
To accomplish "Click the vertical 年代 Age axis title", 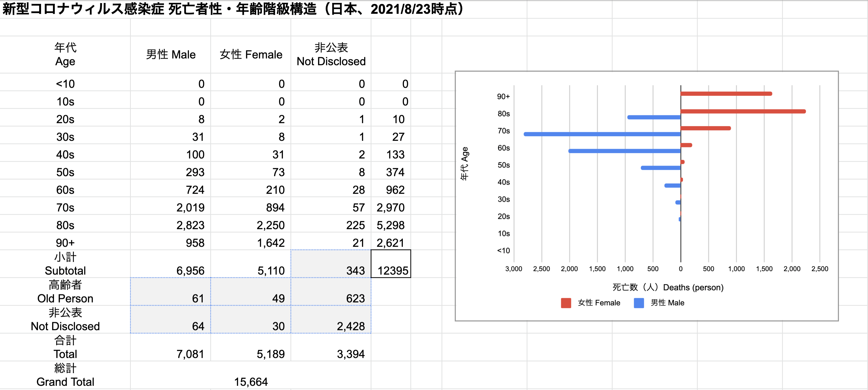I will click(464, 164).
